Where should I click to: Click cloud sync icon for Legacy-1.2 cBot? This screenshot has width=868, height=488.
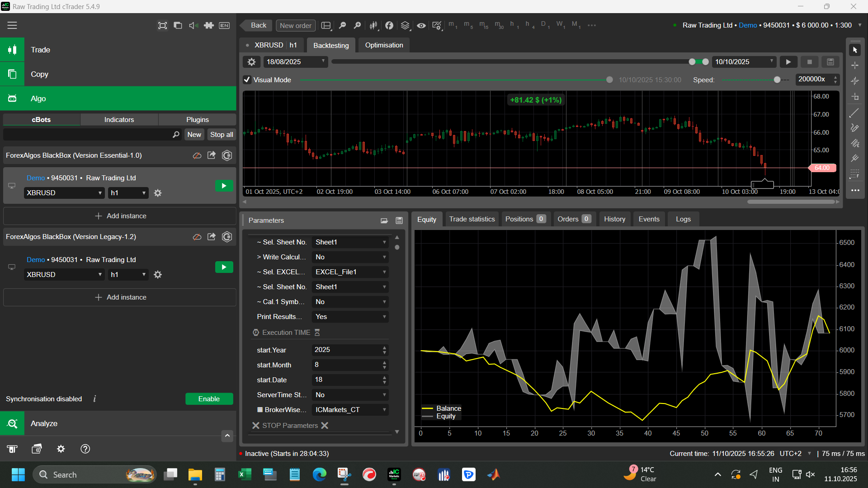coord(197,237)
